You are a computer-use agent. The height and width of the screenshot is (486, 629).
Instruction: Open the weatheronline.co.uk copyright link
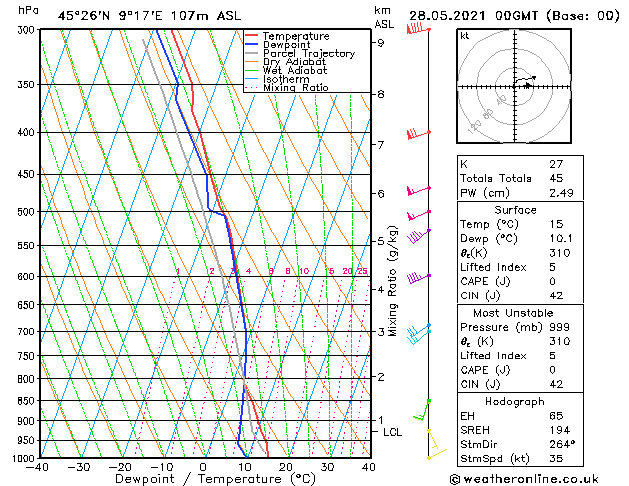[x=524, y=479]
